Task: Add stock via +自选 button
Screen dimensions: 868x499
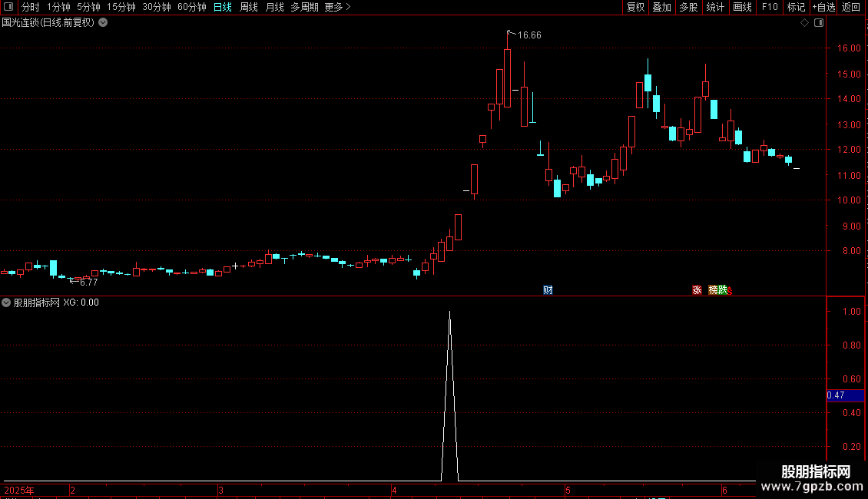Action: point(823,7)
